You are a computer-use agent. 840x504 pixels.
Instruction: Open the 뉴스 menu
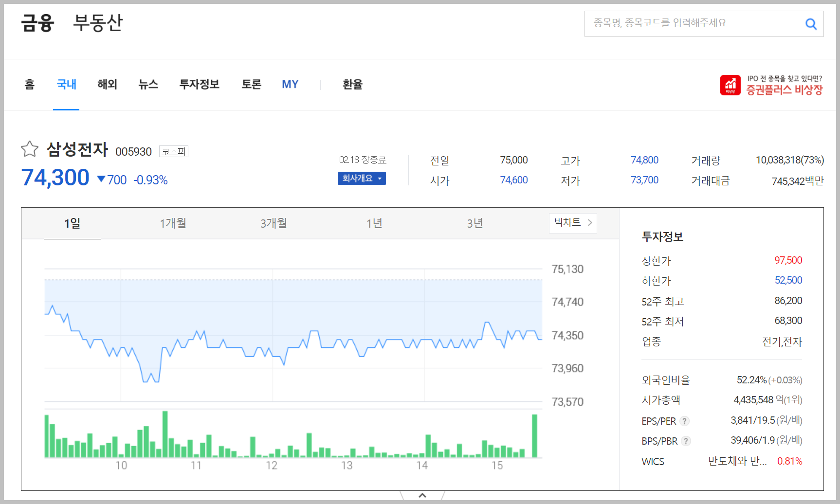point(148,84)
